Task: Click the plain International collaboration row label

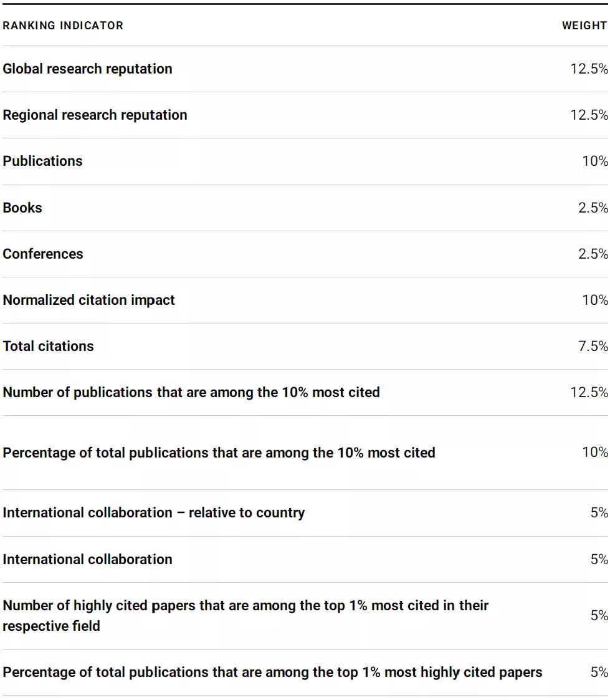Action: pyautogui.click(x=87, y=559)
